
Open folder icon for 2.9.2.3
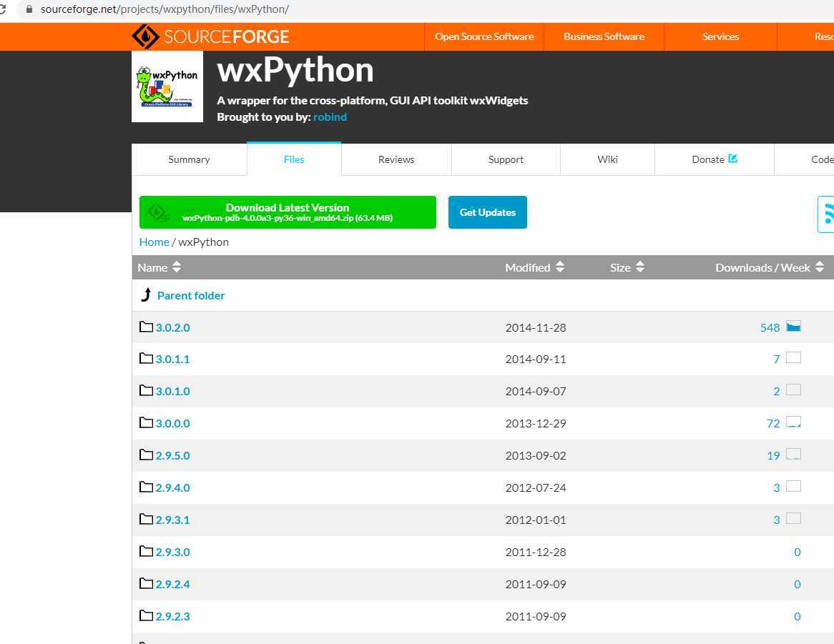(x=146, y=616)
